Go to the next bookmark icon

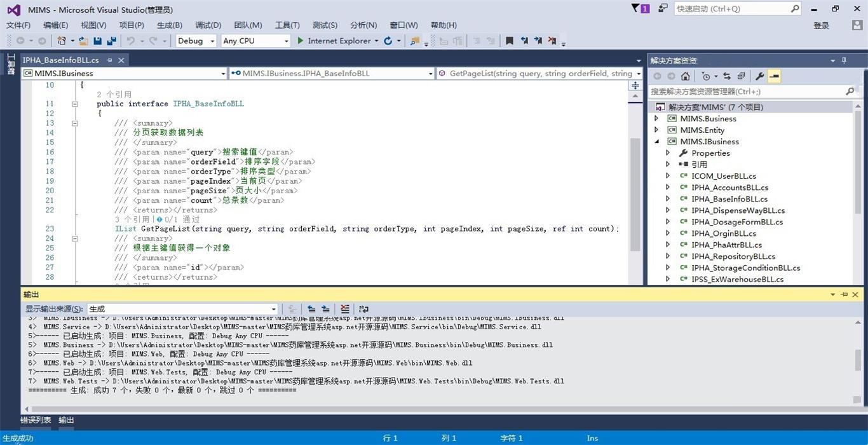click(x=538, y=41)
